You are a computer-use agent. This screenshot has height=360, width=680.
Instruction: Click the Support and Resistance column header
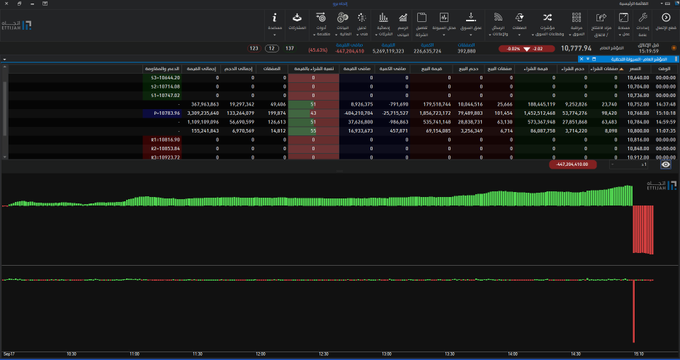(162, 69)
